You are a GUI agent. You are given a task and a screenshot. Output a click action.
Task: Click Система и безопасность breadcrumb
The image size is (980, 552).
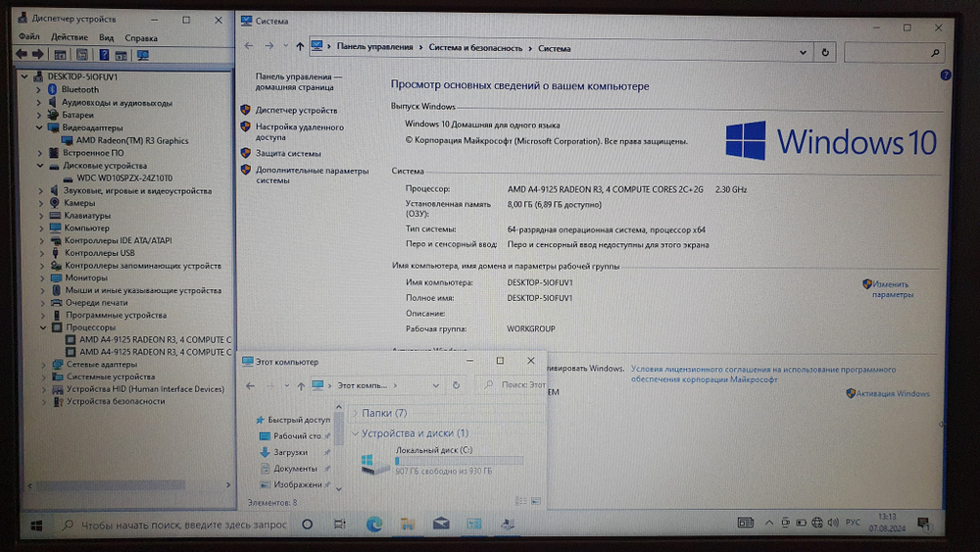click(x=475, y=48)
